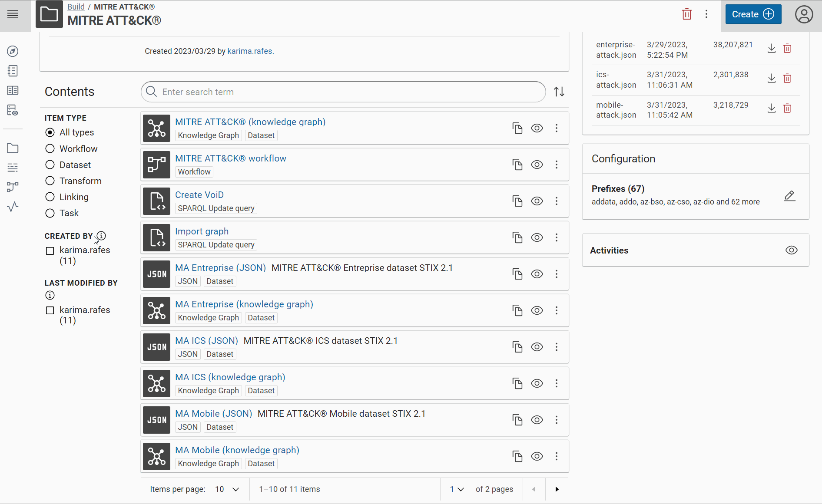Show the Activities panel with eye icon
The image size is (822, 504).
point(791,250)
